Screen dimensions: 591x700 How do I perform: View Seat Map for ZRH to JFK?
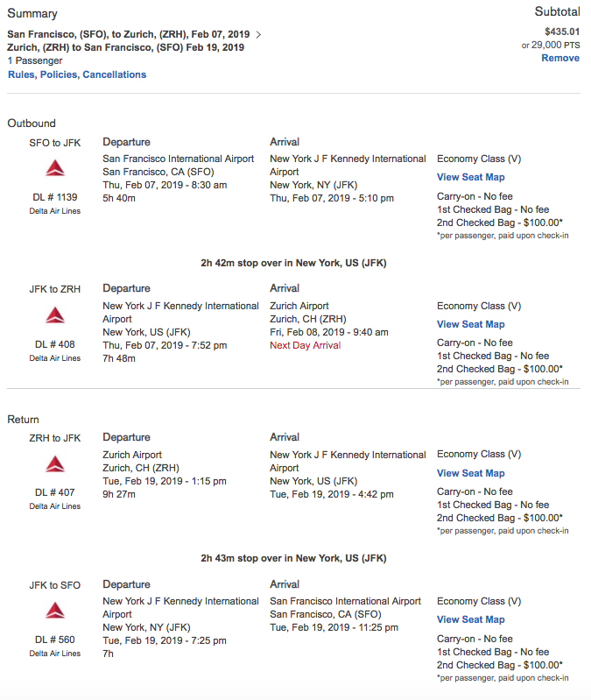point(470,473)
